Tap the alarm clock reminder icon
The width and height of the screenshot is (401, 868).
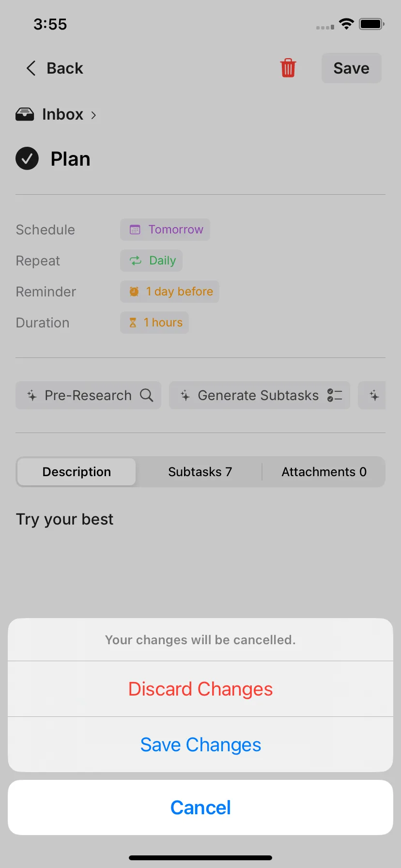[x=134, y=292]
